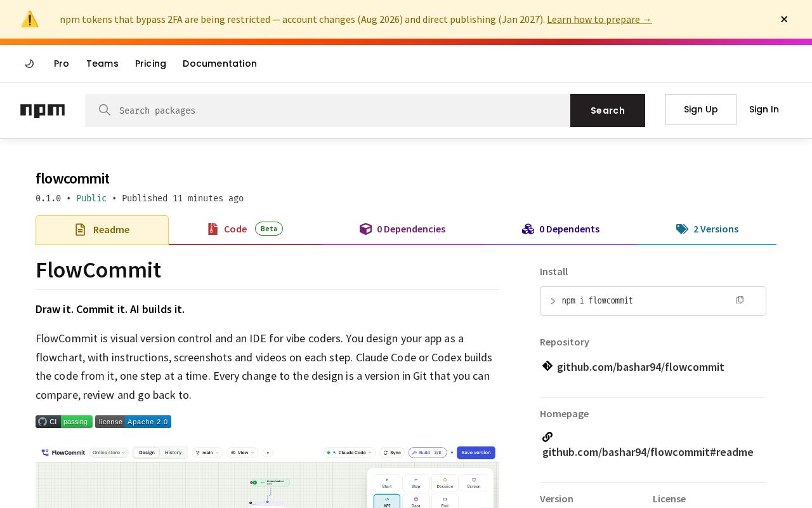Click the 'npm i flowcommit' install text
The image size is (812, 508).
[597, 300]
